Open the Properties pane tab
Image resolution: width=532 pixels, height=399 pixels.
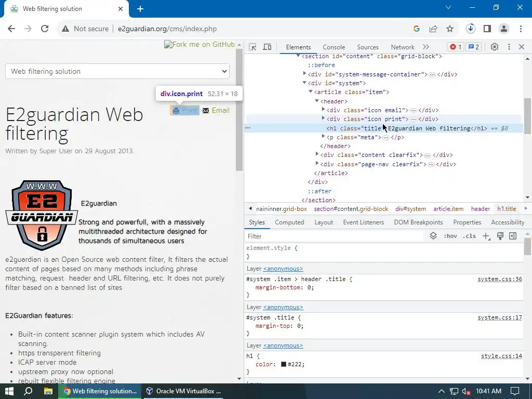467,222
